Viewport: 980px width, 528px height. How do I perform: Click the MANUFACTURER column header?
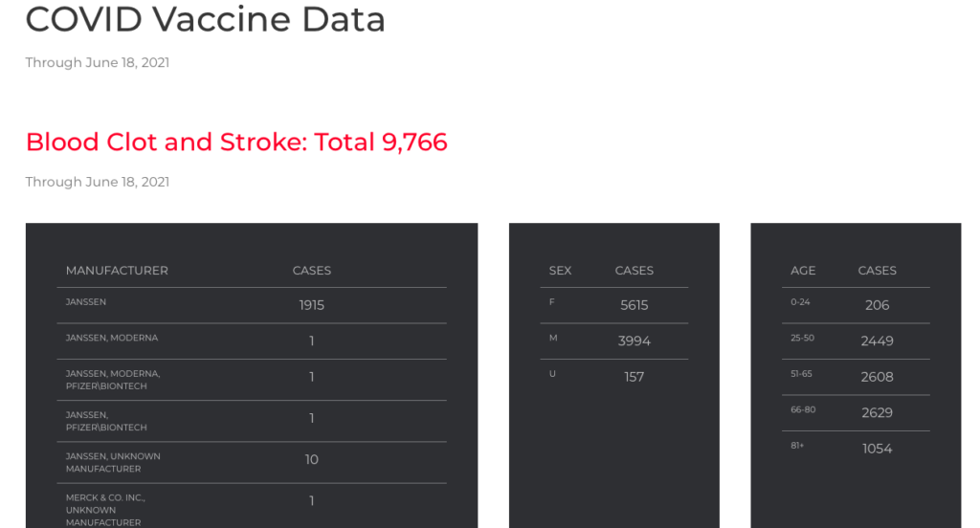tap(117, 271)
